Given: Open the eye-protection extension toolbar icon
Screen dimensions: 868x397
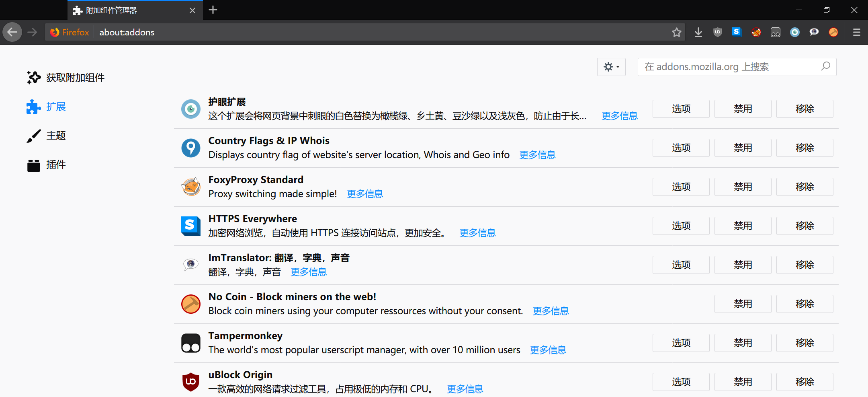Looking at the screenshot, I should [x=795, y=32].
